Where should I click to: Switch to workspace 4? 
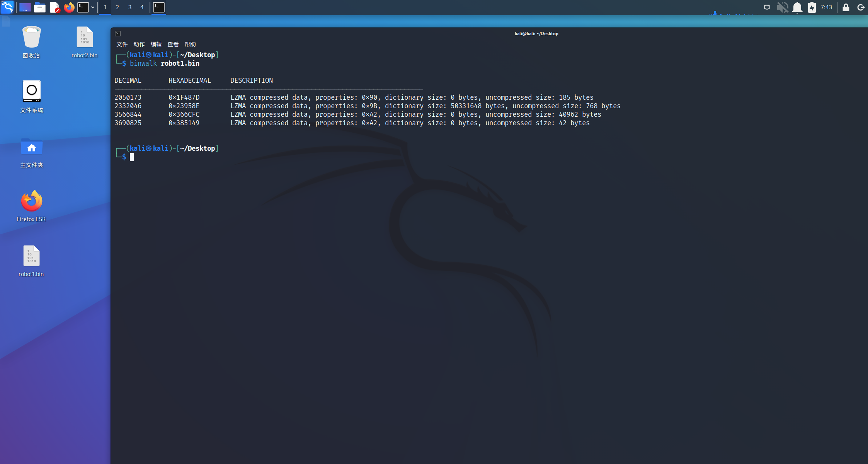point(142,7)
